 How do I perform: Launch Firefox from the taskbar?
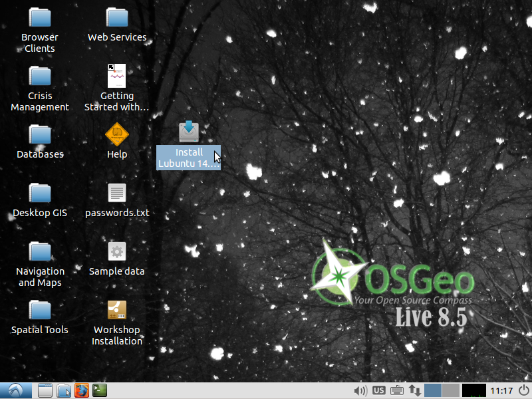click(82, 390)
